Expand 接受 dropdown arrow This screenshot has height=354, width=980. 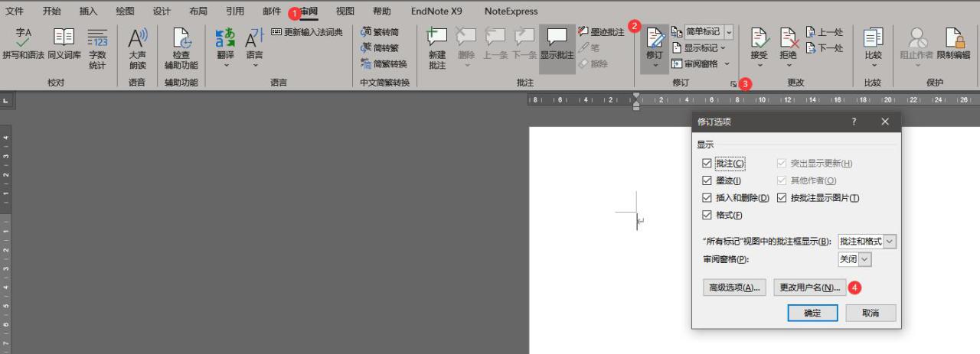pyautogui.click(x=759, y=66)
